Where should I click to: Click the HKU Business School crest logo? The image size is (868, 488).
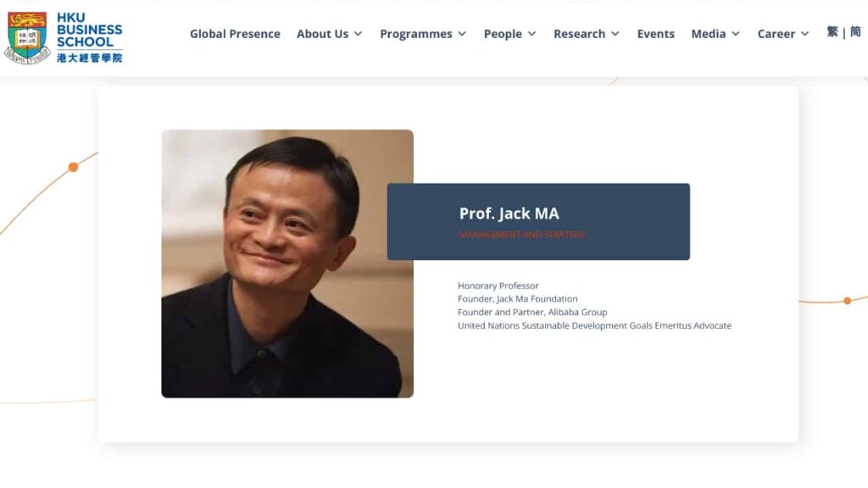(27, 37)
